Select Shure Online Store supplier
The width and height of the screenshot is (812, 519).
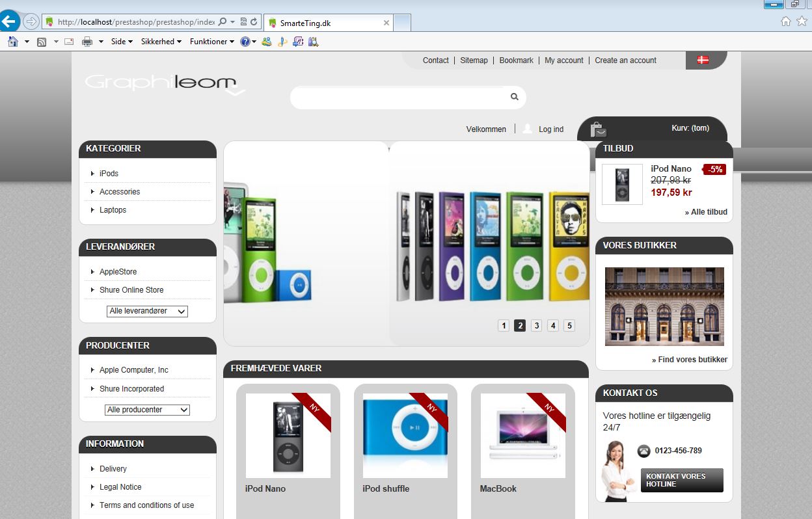tap(131, 290)
